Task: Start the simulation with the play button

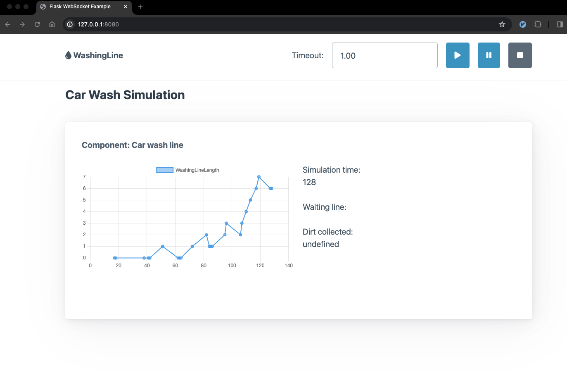Action: click(458, 55)
